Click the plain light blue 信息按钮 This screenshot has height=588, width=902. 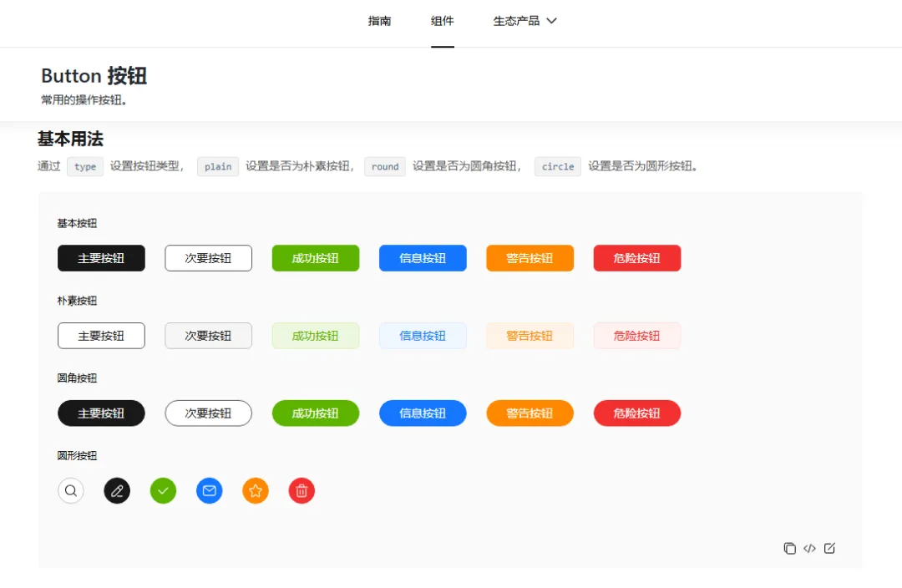pyautogui.click(x=423, y=336)
